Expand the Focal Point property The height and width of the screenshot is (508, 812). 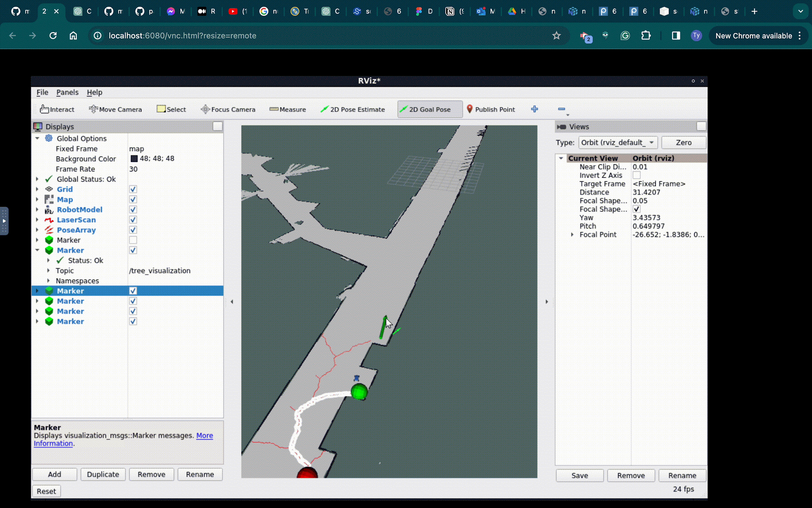tap(572, 235)
